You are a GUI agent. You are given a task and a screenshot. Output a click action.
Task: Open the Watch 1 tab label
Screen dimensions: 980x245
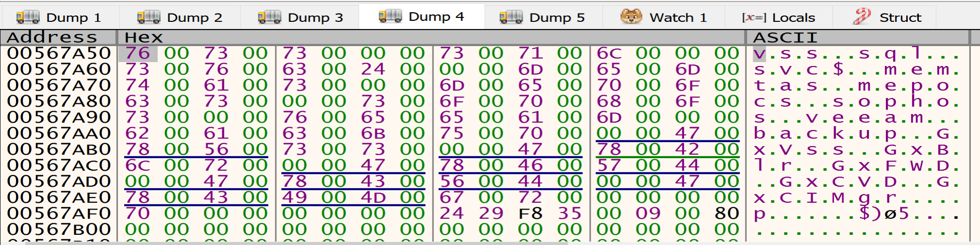click(678, 17)
